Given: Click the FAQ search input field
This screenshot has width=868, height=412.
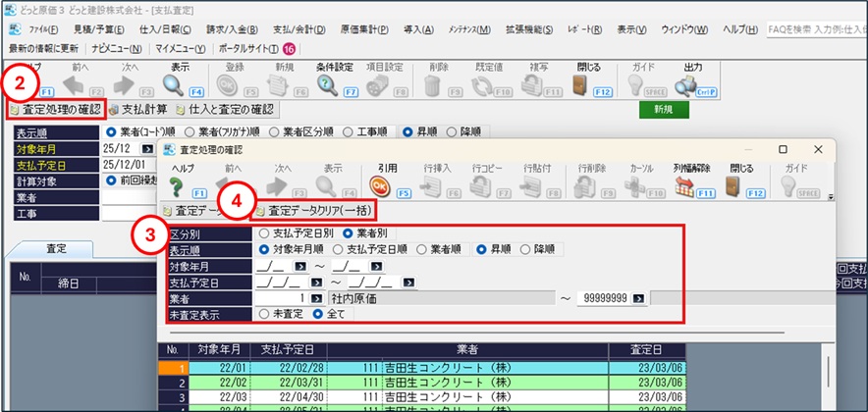Looking at the screenshot, I should pyautogui.click(x=815, y=29).
